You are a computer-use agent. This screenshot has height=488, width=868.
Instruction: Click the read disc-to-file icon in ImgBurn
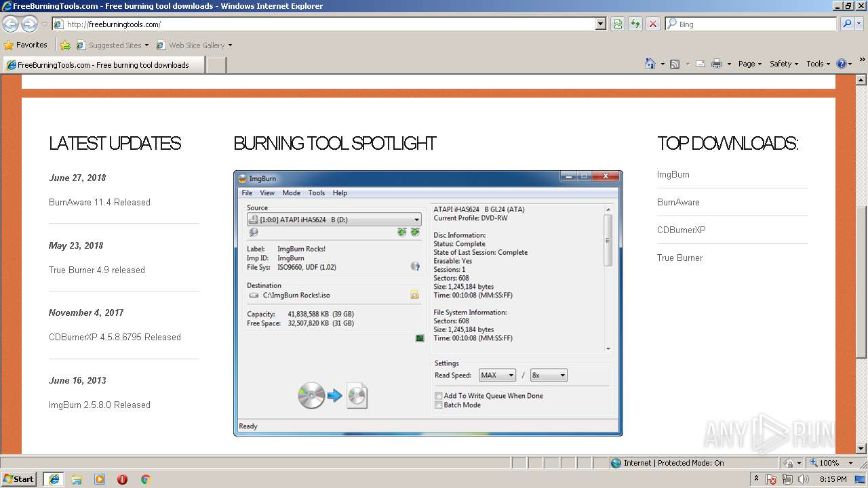[x=333, y=395]
